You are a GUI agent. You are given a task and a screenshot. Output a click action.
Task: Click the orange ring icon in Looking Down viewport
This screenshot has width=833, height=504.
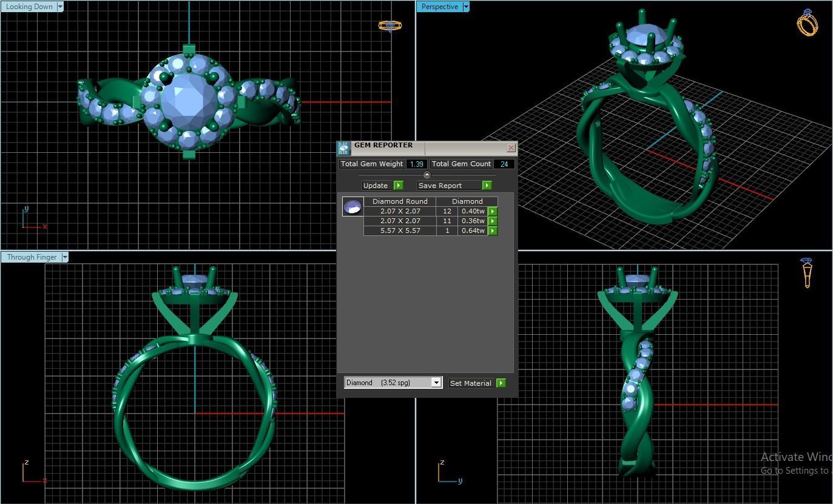tap(390, 25)
